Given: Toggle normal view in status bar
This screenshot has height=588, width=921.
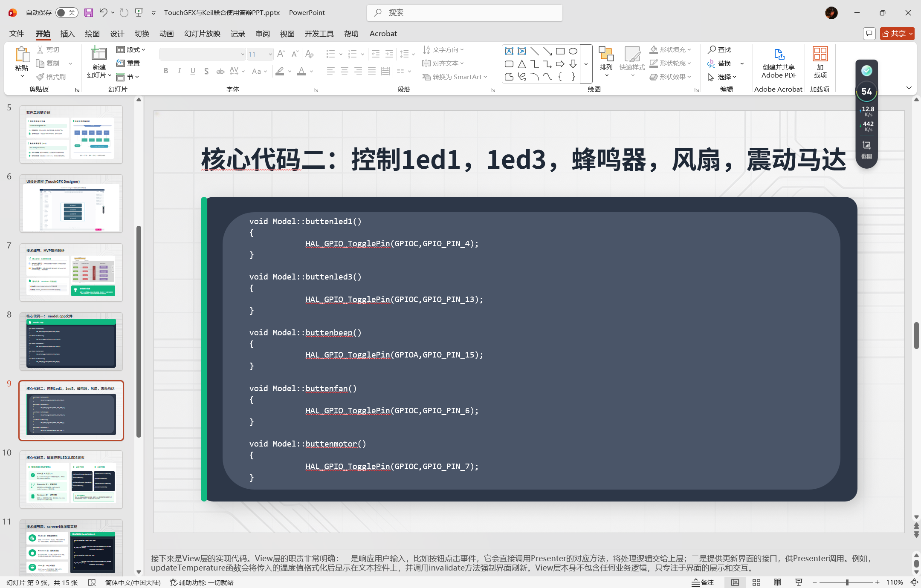Looking at the screenshot, I should point(735,582).
